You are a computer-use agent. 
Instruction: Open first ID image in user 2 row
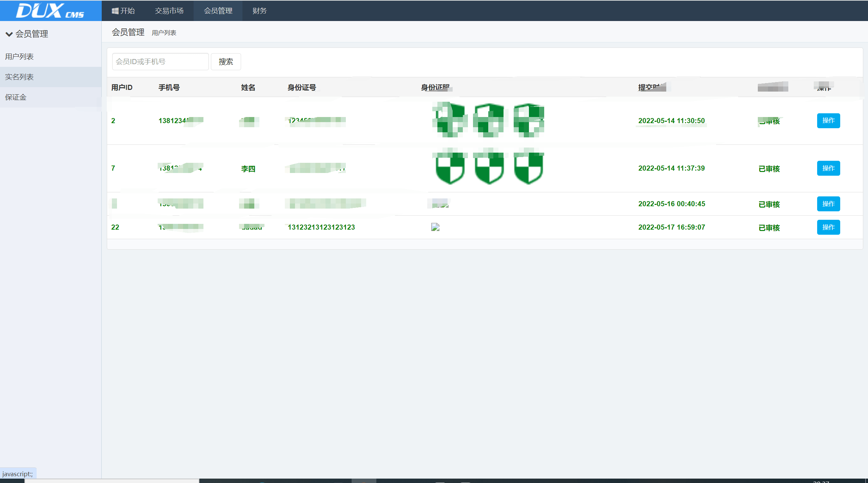[x=450, y=120]
